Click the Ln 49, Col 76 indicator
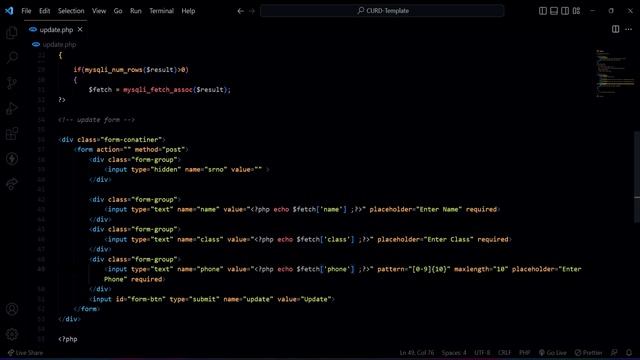 click(417, 353)
